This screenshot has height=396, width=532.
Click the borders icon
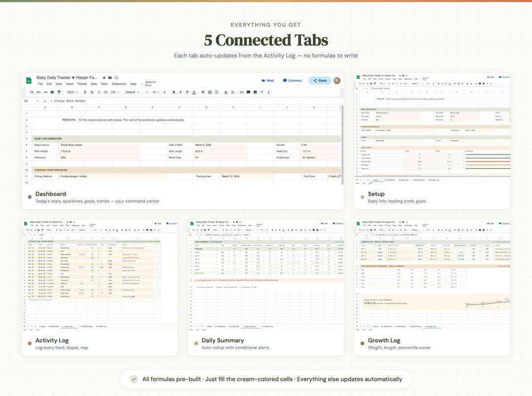[x=209, y=92]
